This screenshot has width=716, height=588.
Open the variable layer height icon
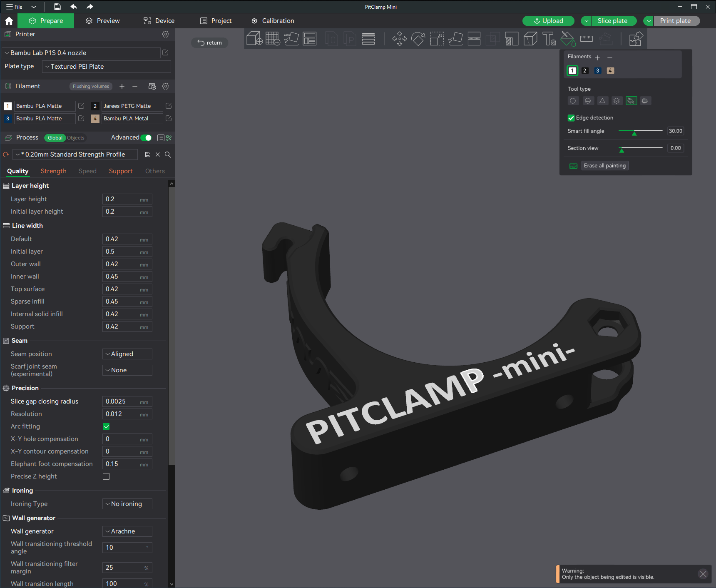[368, 39]
